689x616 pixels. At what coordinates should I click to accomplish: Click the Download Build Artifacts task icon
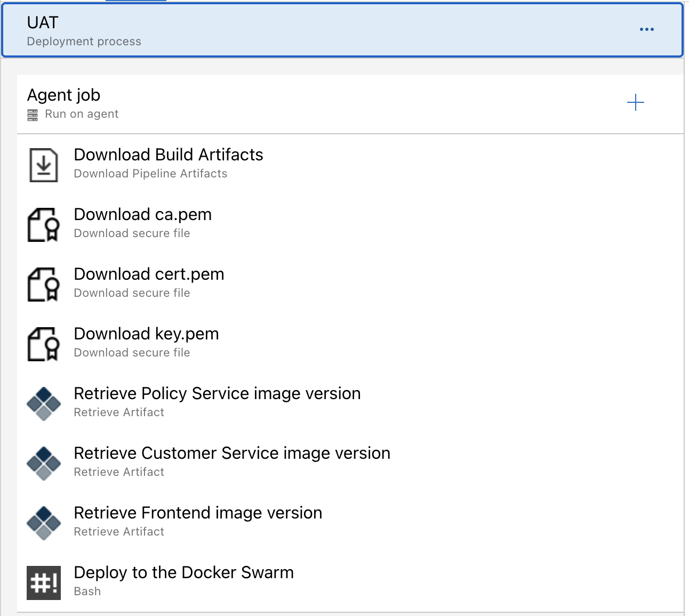[x=44, y=165]
